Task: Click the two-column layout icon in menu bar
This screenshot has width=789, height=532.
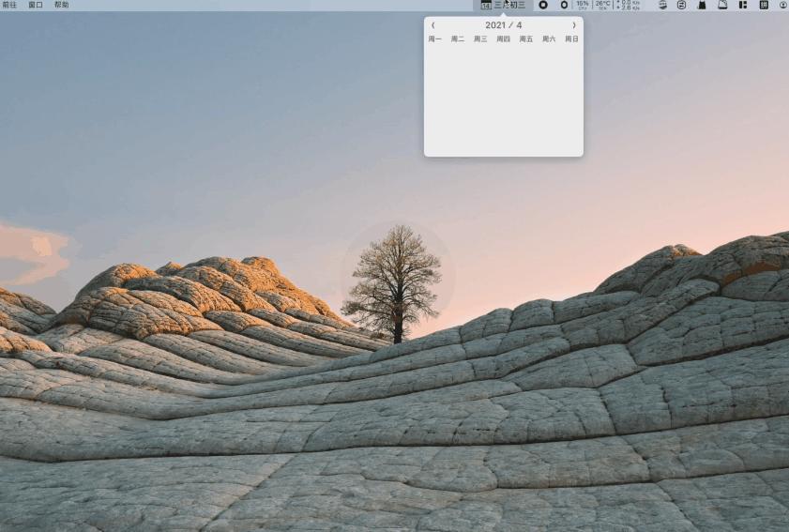Action: [743, 5]
